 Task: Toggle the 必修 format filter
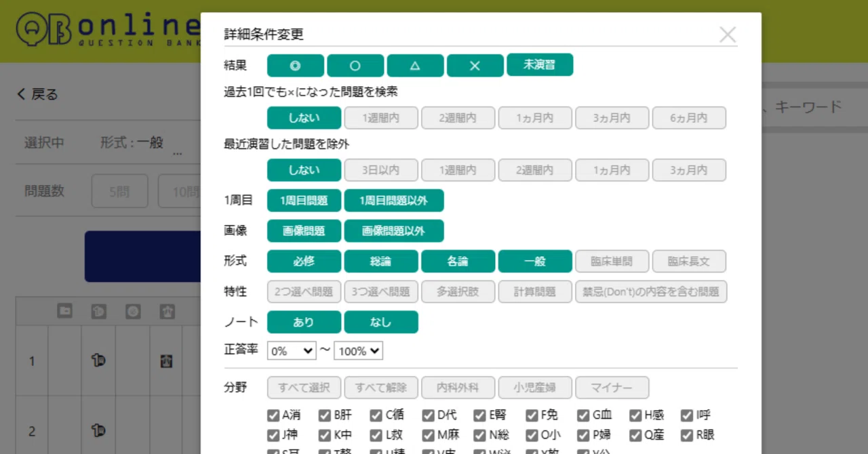click(x=304, y=262)
